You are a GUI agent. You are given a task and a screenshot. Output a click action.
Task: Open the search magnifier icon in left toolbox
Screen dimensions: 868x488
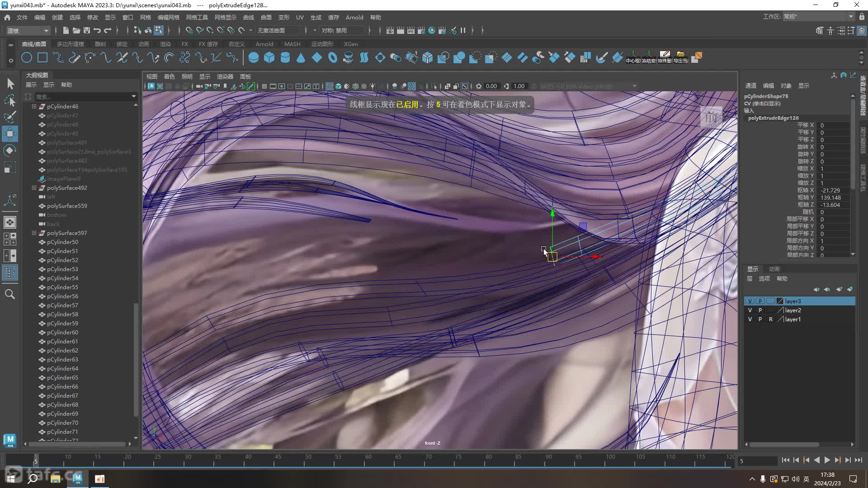click(10, 294)
